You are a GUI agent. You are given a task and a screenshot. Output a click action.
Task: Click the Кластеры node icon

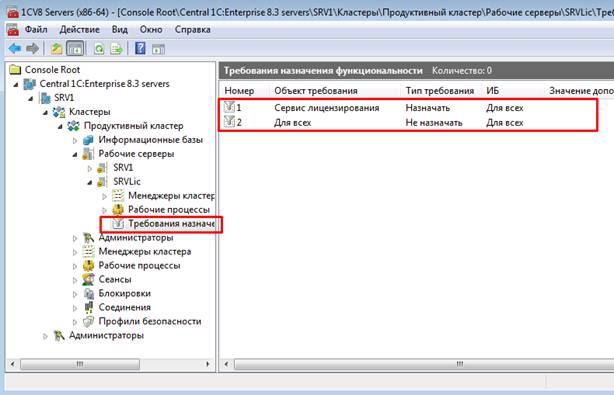click(x=59, y=112)
